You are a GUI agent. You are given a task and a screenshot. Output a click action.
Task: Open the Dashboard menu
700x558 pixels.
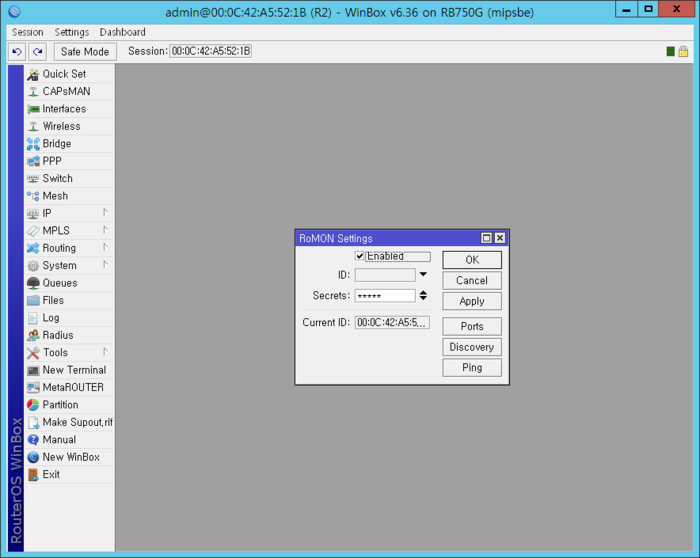click(x=122, y=32)
